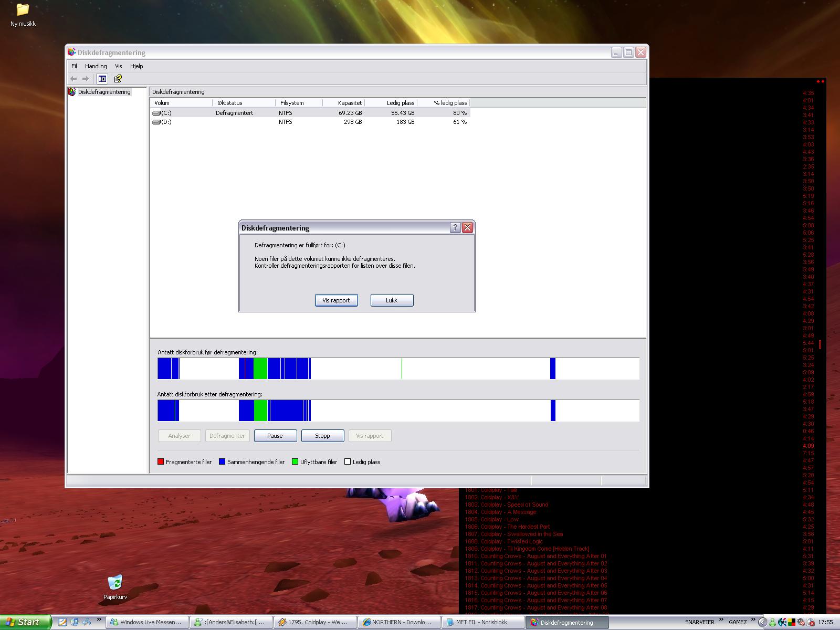Click the red Fragmenterte filer legend swatch
Viewport: 840px width, 630px height.
161,462
